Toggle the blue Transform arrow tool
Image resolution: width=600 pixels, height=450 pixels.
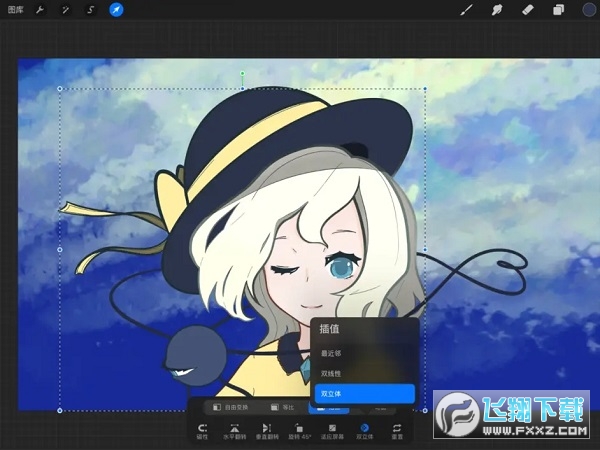[x=116, y=10]
